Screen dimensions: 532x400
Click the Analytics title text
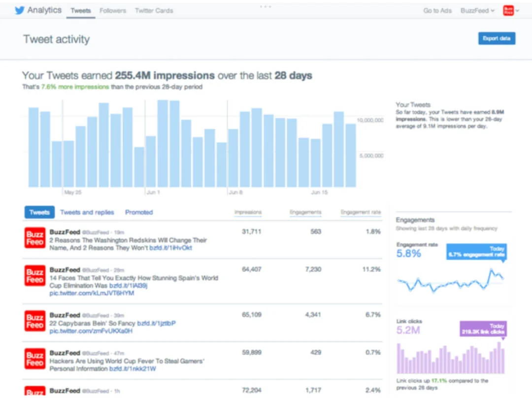44,10
